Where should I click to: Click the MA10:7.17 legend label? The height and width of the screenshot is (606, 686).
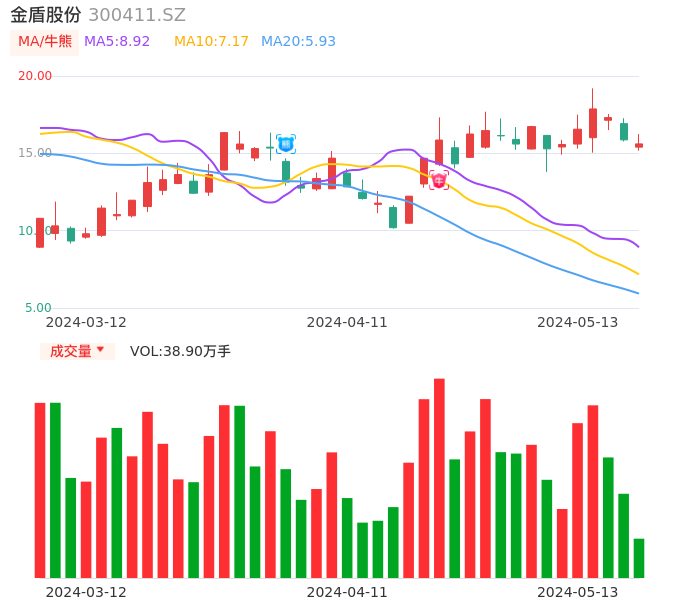[211, 42]
